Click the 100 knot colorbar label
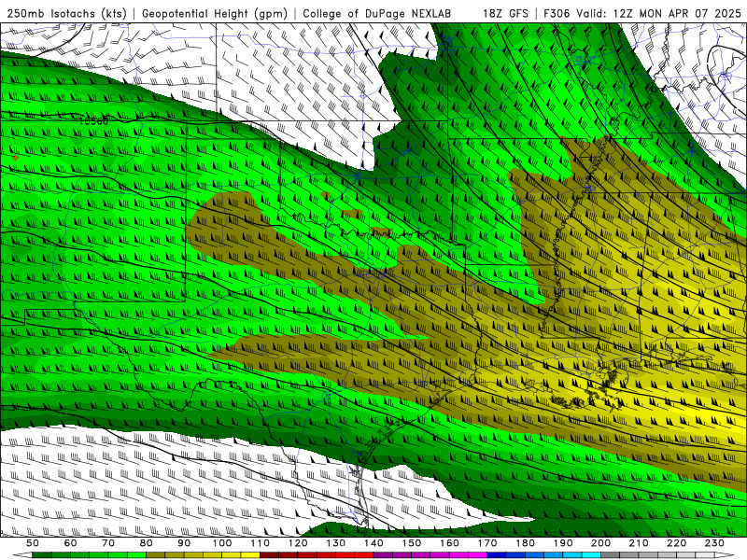 pos(222,543)
